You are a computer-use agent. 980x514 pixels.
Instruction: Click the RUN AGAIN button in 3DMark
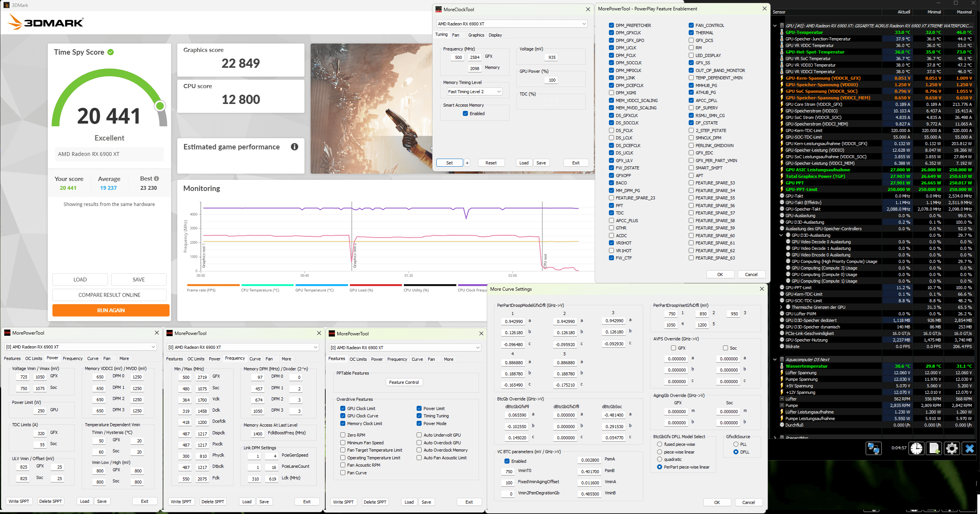111,310
